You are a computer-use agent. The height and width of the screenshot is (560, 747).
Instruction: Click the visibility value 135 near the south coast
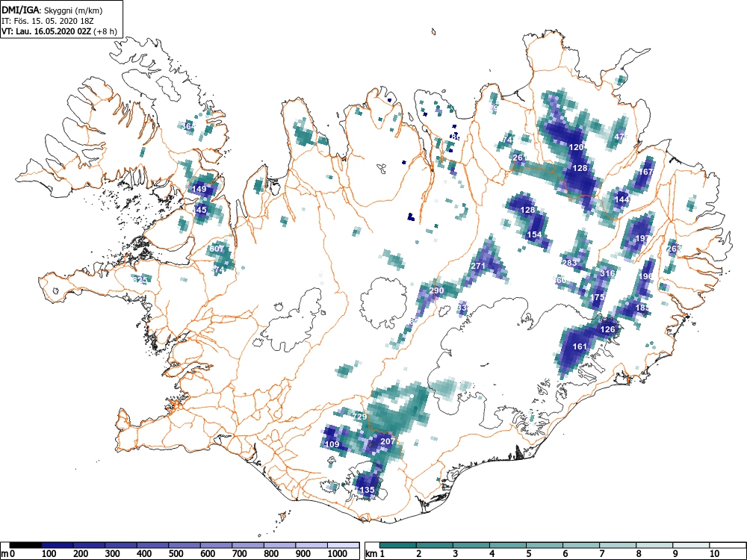(368, 490)
